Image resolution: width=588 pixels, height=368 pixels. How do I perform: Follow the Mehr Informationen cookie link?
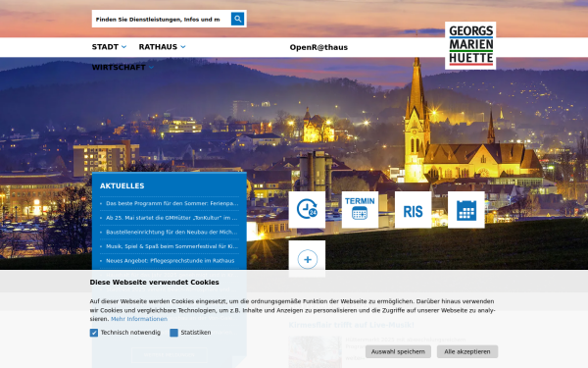139,319
